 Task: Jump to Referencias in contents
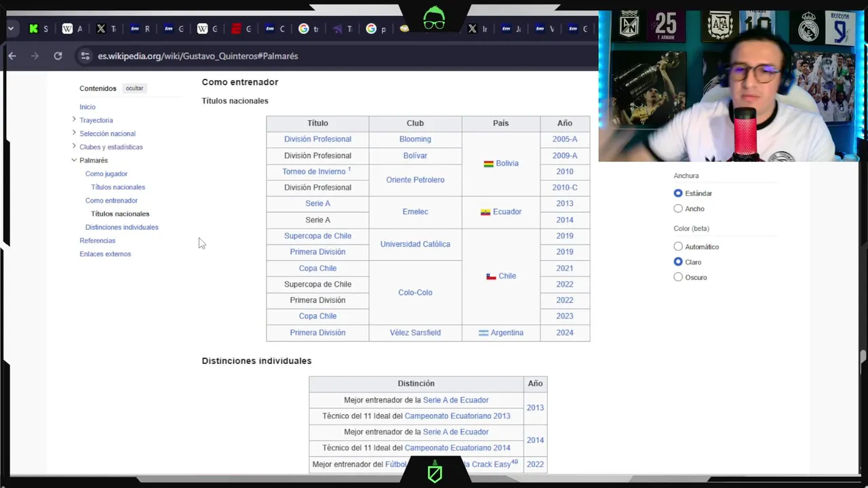[98, 241]
